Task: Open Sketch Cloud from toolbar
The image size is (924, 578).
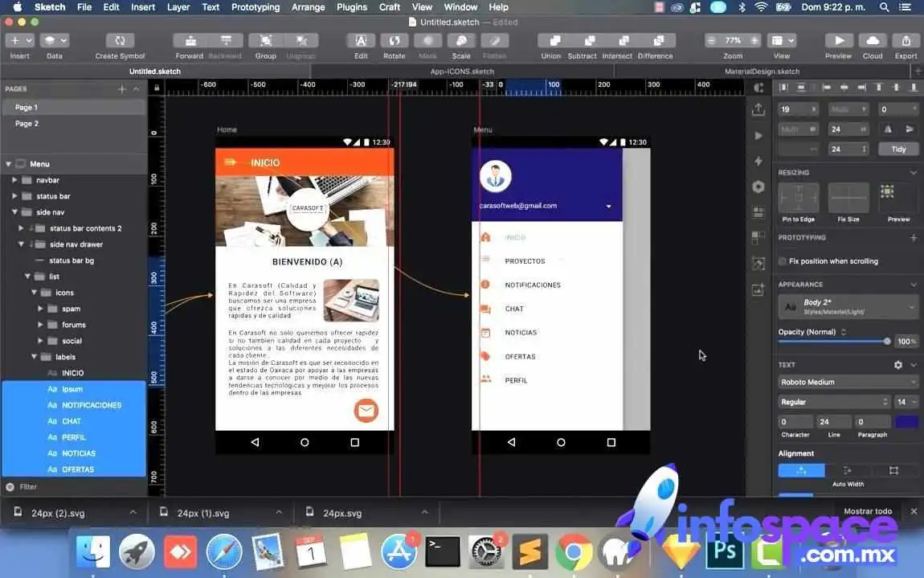Action: pyautogui.click(x=873, y=41)
